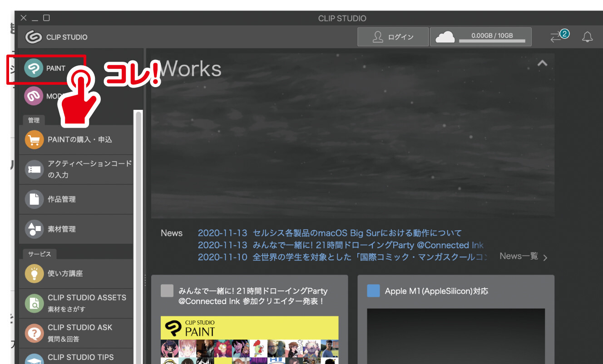Launch PAINT from the sidebar icon
Screen dimensions: 603x364
(x=34, y=69)
